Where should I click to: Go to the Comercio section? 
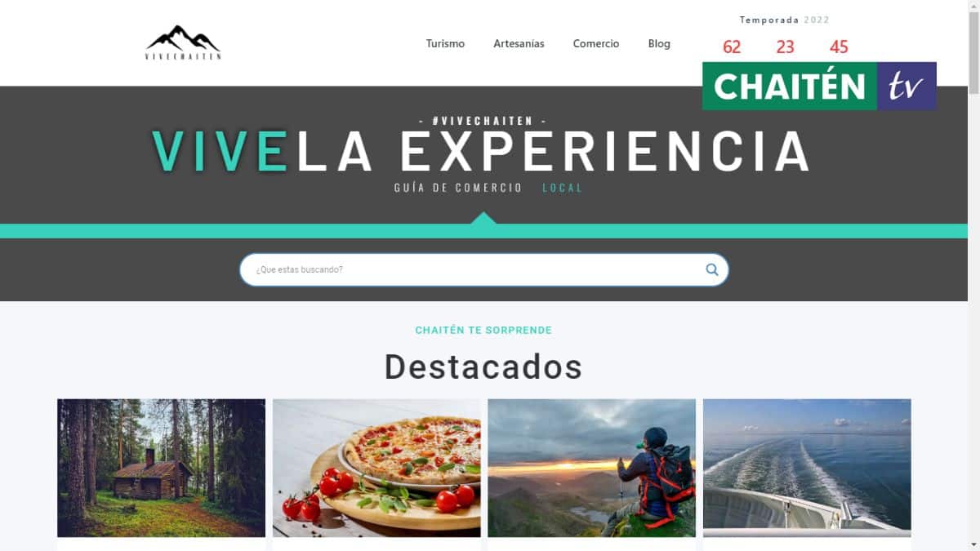[596, 44]
